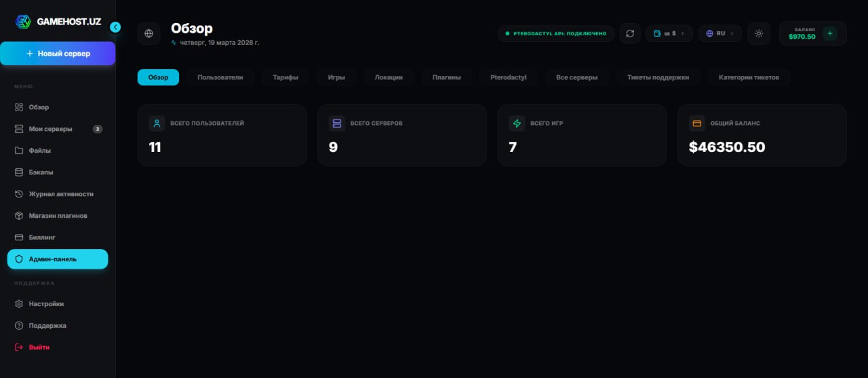Open Мои серверы in sidebar
This screenshot has width=868, height=378.
tap(50, 129)
